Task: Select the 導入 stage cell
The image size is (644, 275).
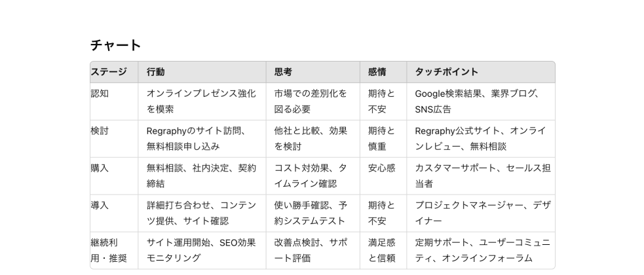Action: coord(114,213)
